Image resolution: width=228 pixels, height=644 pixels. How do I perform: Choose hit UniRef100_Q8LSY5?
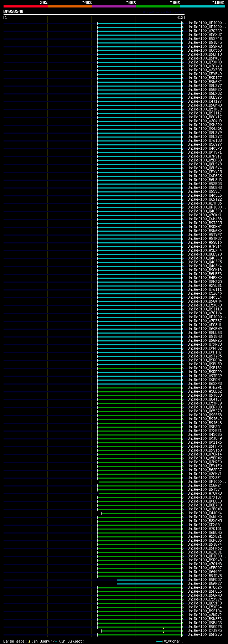pyautogui.click(x=204, y=98)
